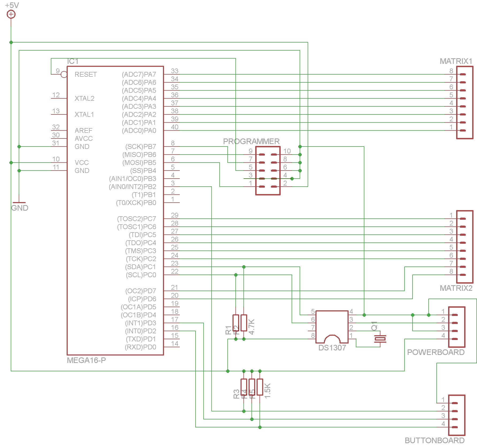Click the (INT1)PD3 pin label
This screenshot has width=477, height=448.
pos(141,323)
